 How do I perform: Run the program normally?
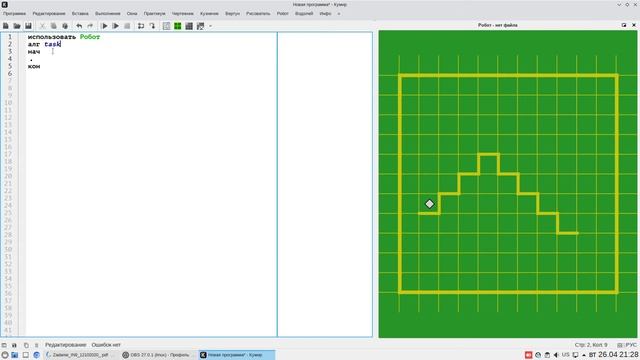click(104, 26)
